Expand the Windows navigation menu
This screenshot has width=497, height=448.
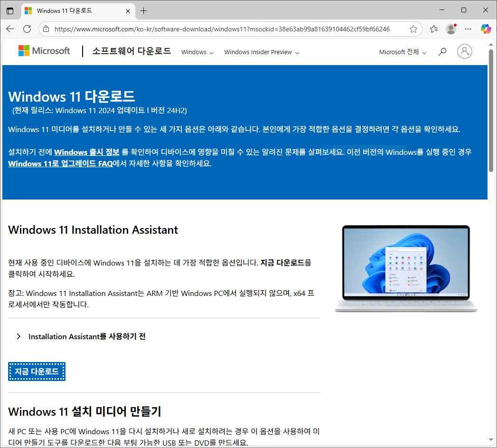pos(197,52)
